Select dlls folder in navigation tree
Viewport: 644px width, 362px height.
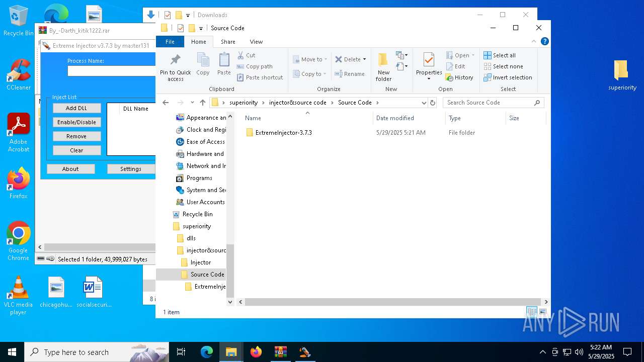click(x=191, y=238)
